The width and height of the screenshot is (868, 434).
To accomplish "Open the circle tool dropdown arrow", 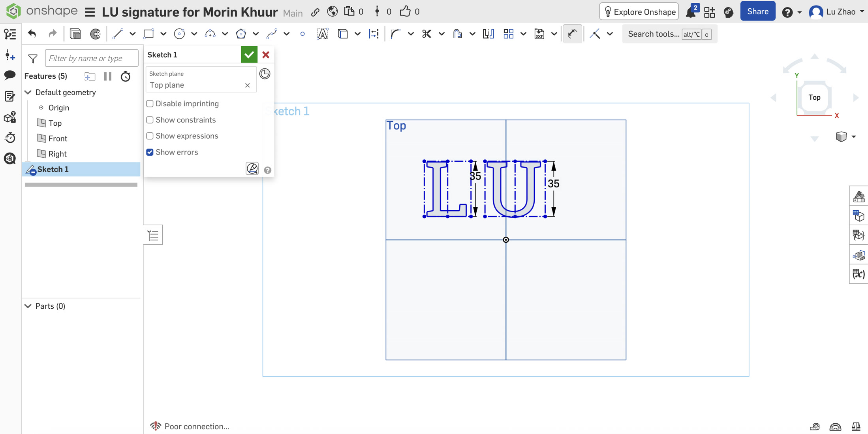I will [194, 34].
